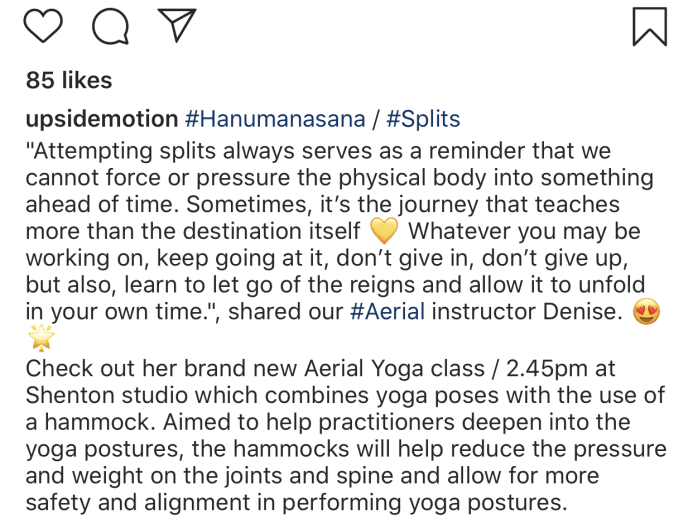
Task: Save the post using the bookmark icon
Action: coord(649,26)
